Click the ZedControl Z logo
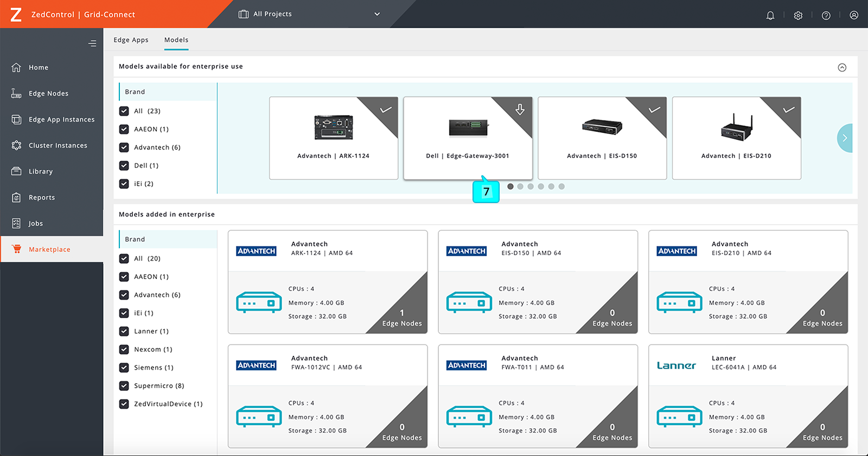The width and height of the screenshot is (868, 456). pyautogui.click(x=16, y=15)
